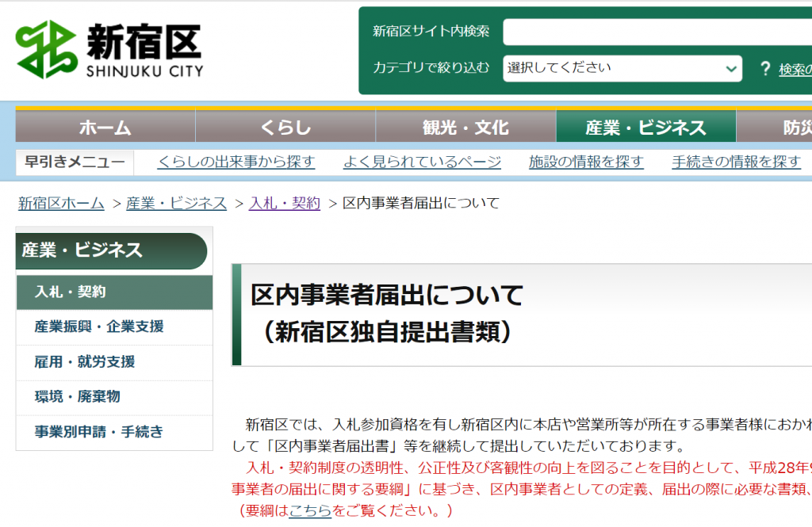Click 入札・契約 breadcrumb link

coord(285,204)
